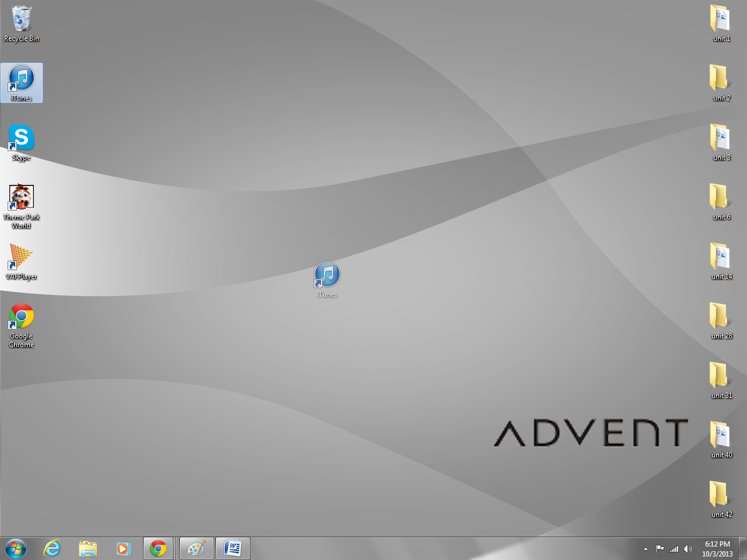Click the network signal icon in the tray

click(x=674, y=548)
